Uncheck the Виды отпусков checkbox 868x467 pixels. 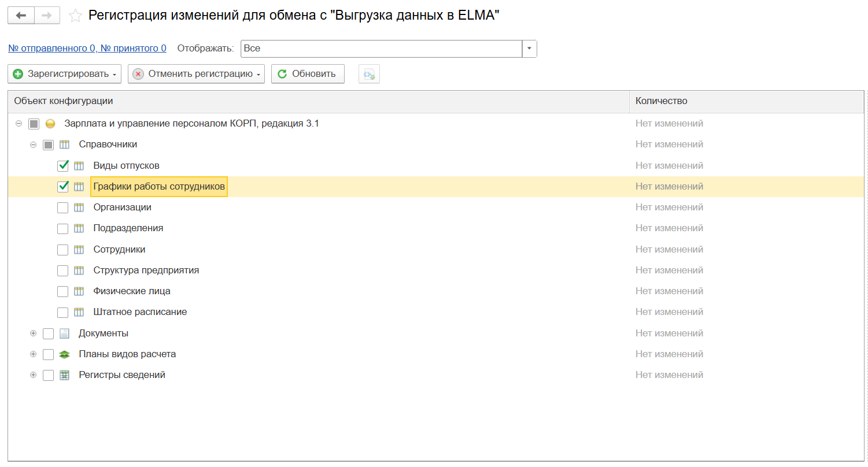[63, 166]
